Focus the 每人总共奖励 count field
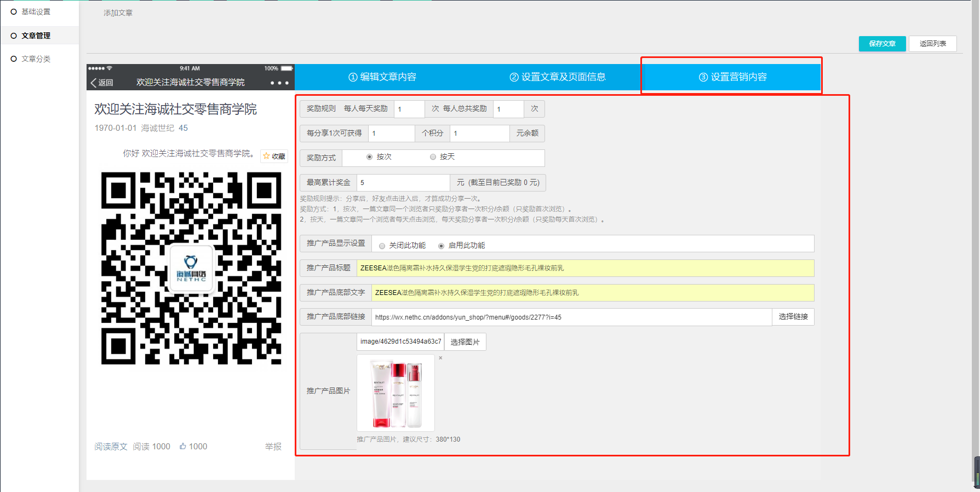 pyautogui.click(x=508, y=109)
